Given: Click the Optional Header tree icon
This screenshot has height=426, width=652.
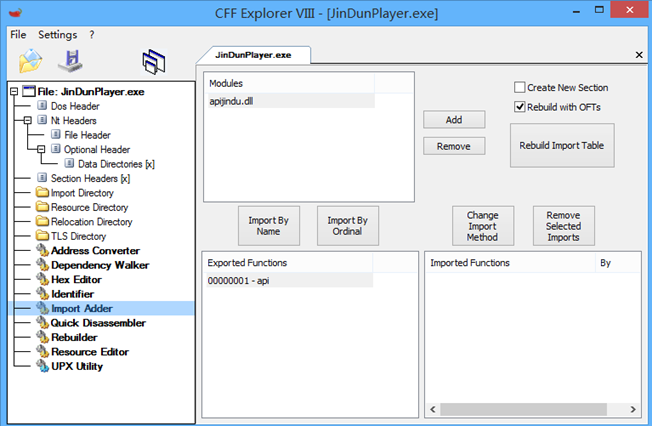Looking at the screenshot, I should (x=56, y=149).
